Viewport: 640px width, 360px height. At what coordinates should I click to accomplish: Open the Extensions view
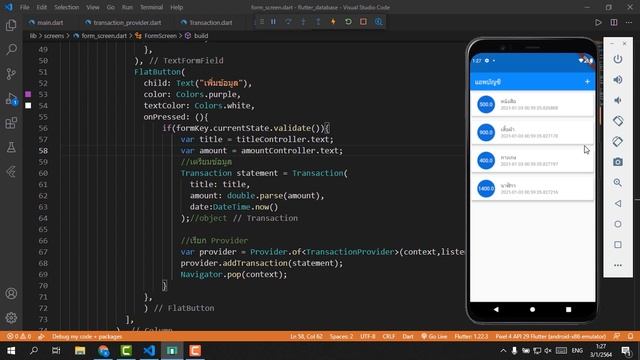[11, 123]
